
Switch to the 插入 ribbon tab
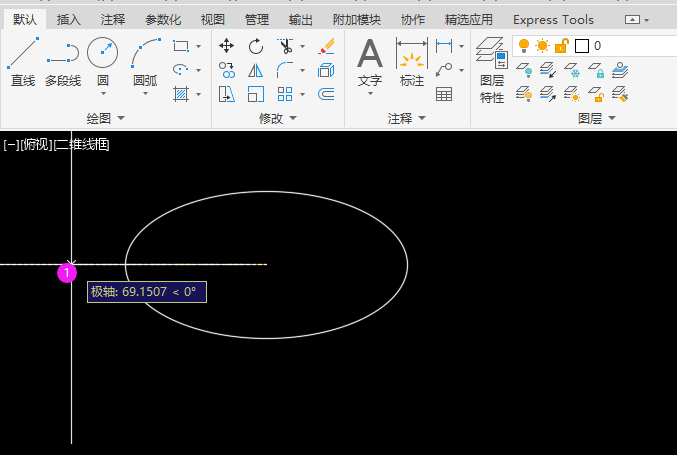tap(68, 20)
